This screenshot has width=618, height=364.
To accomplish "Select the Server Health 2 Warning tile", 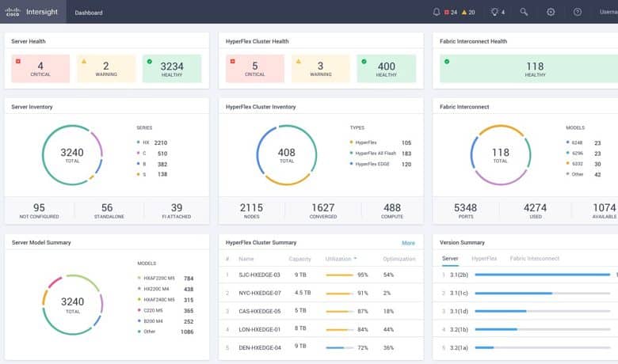I will click(106, 69).
